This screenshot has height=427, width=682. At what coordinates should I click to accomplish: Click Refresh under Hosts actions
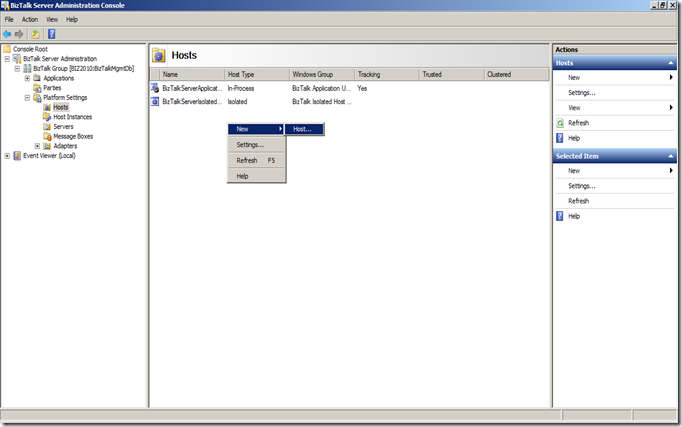click(578, 123)
